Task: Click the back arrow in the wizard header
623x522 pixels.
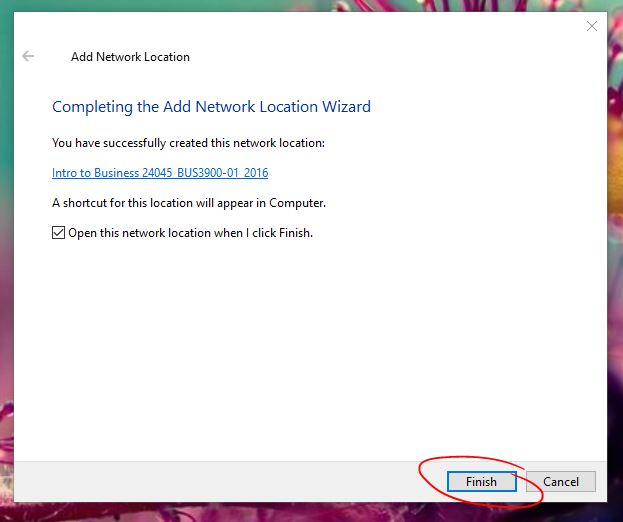Action: (28, 56)
